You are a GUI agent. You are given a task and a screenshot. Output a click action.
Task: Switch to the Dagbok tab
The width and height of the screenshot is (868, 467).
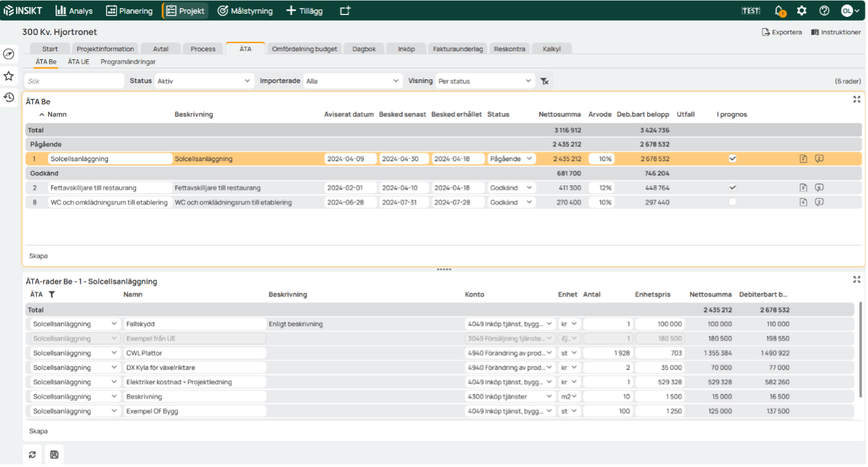tap(364, 49)
